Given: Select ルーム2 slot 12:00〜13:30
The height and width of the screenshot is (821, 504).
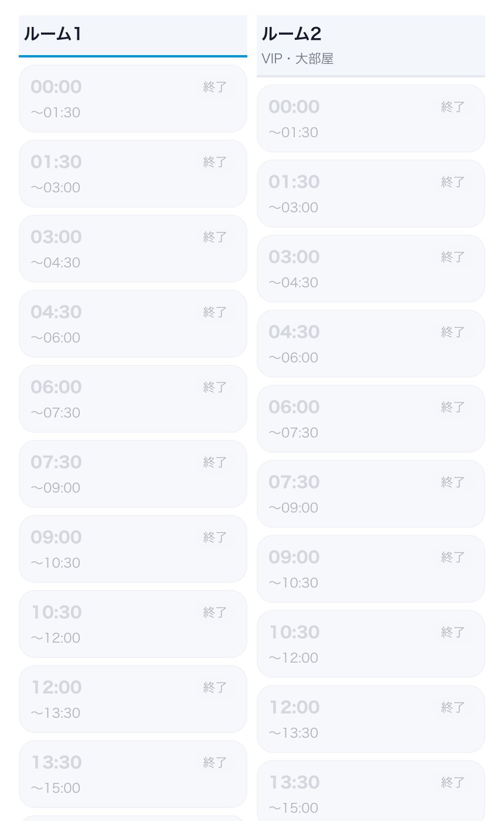Looking at the screenshot, I should (x=371, y=719).
